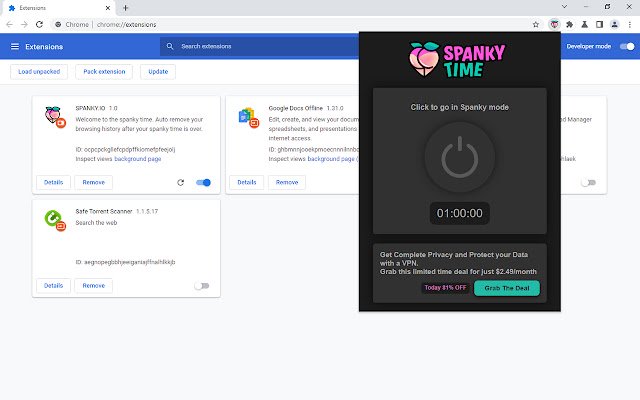This screenshot has width=640, height=400.
Task: Click the search magnifier icon
Action: coord(170,46)
